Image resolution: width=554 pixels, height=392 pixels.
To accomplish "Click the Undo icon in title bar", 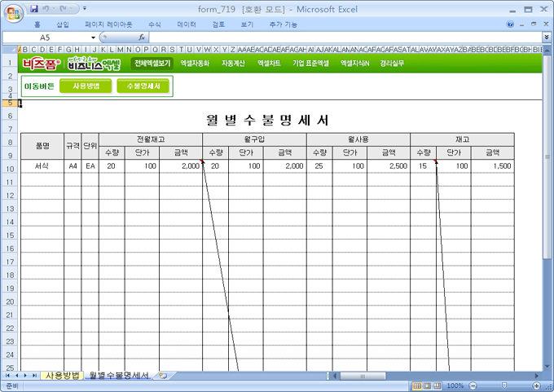I will coord(48,9).
